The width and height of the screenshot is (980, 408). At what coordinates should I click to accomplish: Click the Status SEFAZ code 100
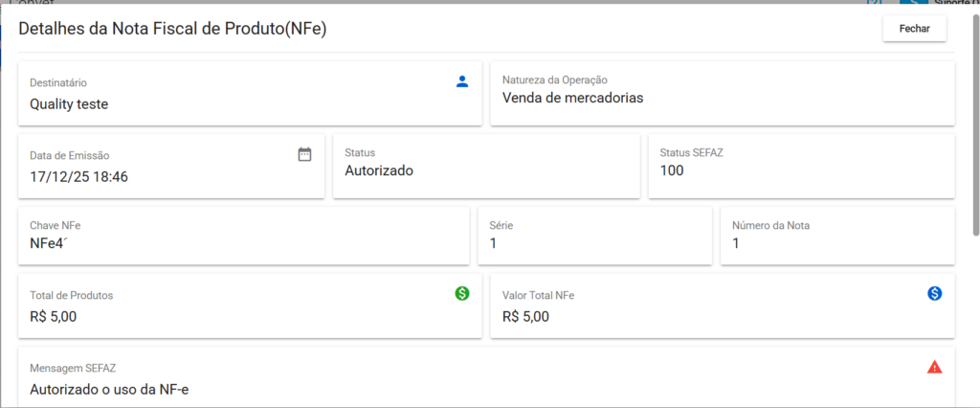(673, 171)
